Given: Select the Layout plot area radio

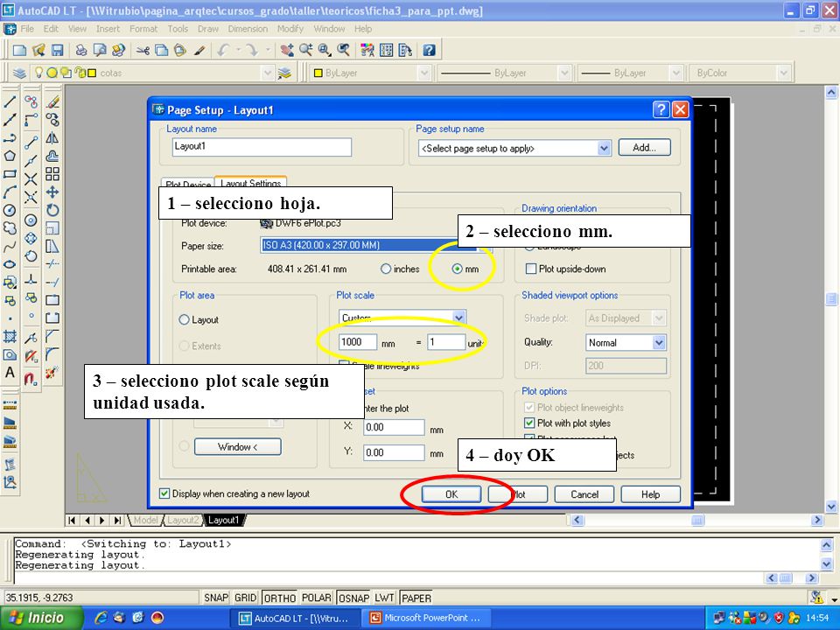Looking at the screenshot, I should 184,320.
